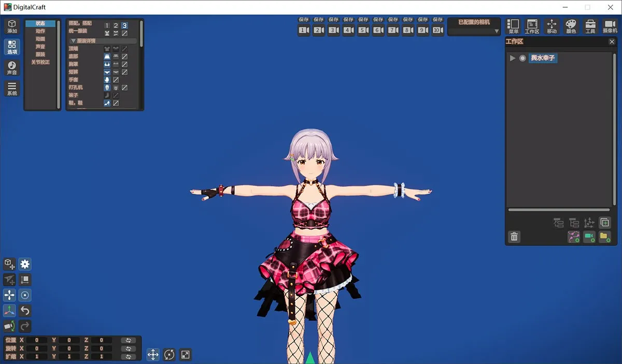The image size is (622, 364).
Task: Reset the 扩缩 scale values
Action: tap(129, 357)
